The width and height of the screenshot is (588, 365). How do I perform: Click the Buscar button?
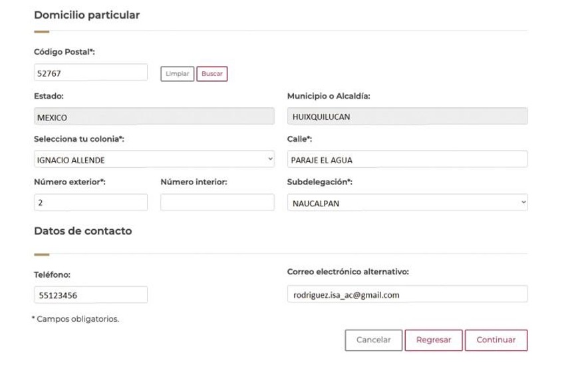point(212,74)
